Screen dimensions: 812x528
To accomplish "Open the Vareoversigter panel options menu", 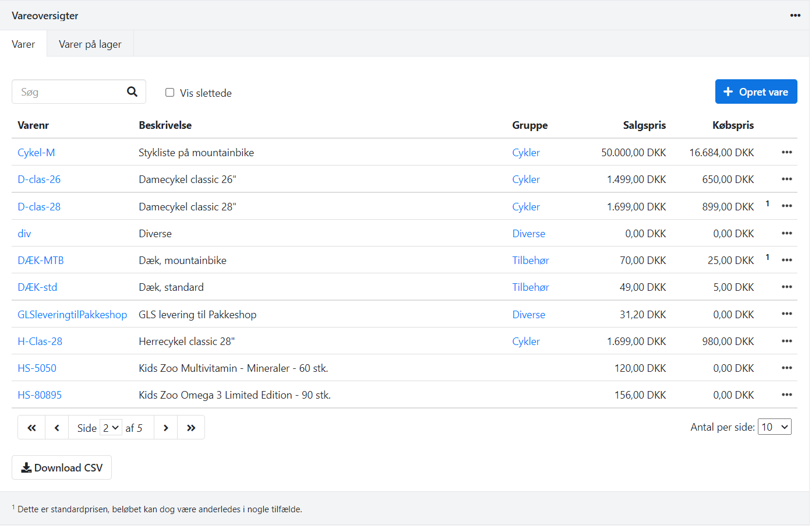I will click(x=795, y=16).
